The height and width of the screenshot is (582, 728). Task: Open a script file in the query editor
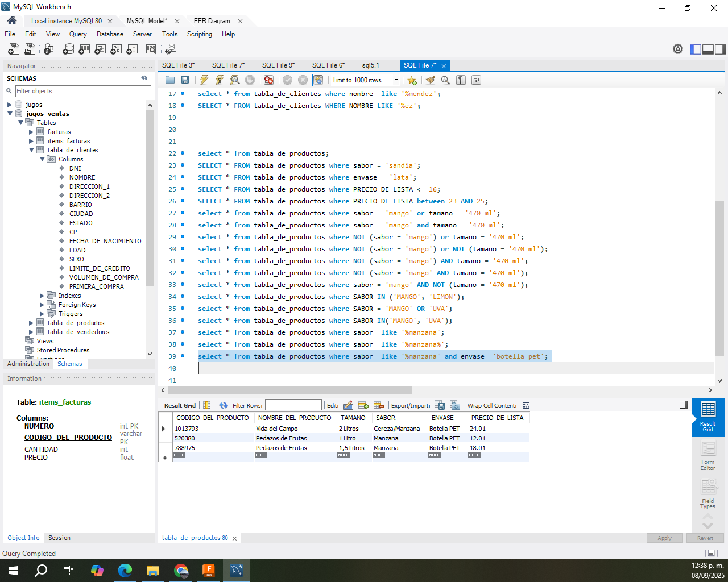click(170, 80)
